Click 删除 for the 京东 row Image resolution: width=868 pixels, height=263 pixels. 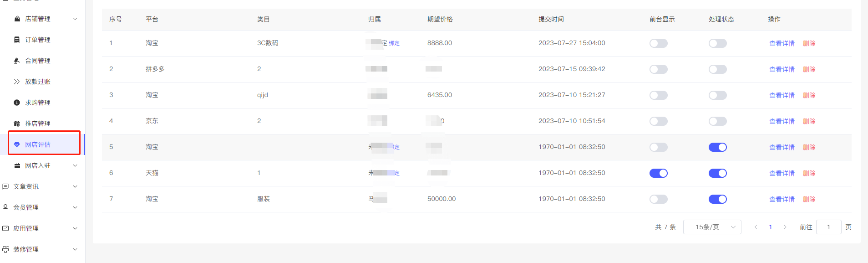point(809,121)
